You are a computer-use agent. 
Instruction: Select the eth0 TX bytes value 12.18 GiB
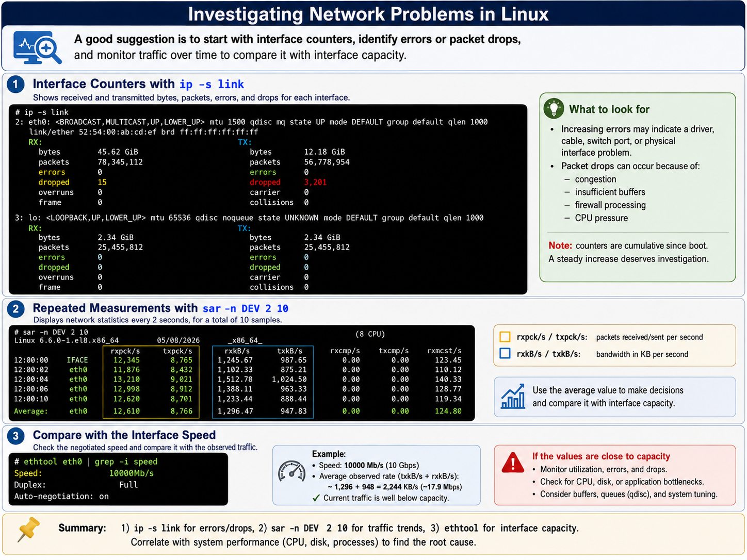324,152
